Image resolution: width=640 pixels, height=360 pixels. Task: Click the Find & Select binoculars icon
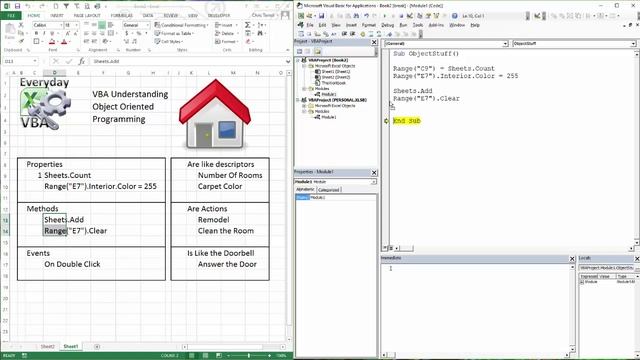tap(260, 33)
